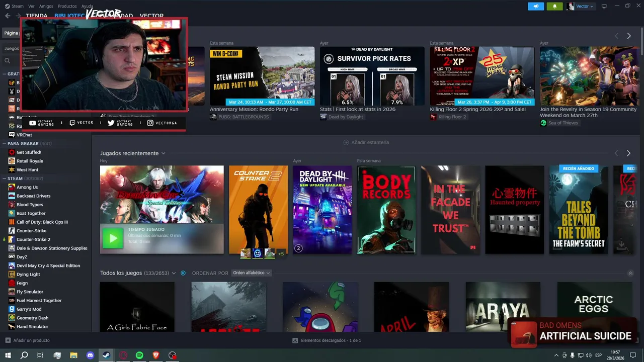Open the Dead by Daylight cover
The height and width of the screenshot is (362, 644).
323,210
